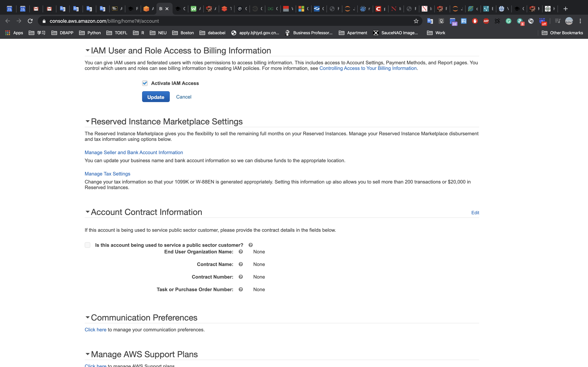The image size is (588, 367).
Task: Collapse the Communication Preferences section
Action: (87, 318)
